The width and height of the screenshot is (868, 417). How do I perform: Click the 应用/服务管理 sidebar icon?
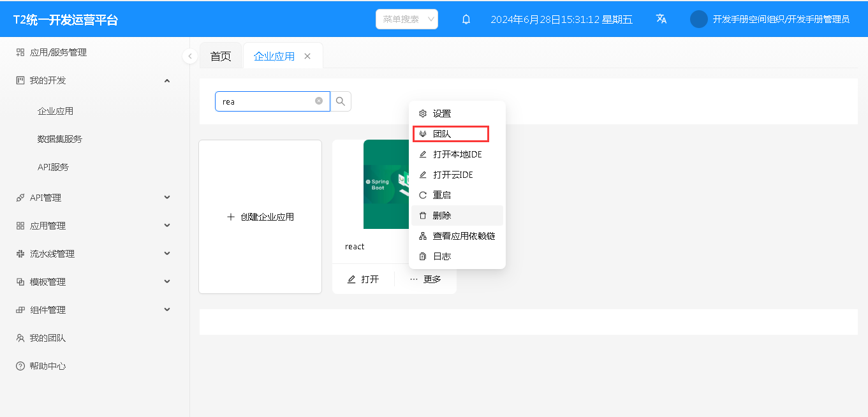pos(20,52)
